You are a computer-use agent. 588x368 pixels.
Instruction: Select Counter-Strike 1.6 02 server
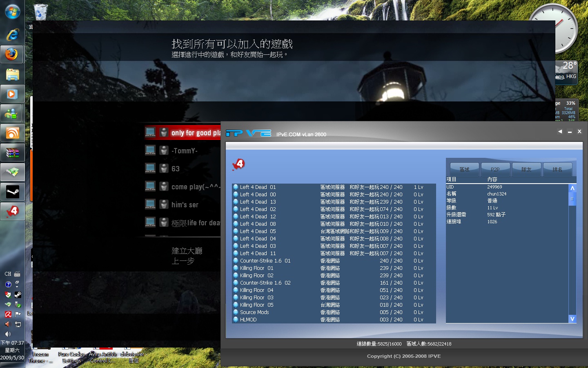point(334,283)
